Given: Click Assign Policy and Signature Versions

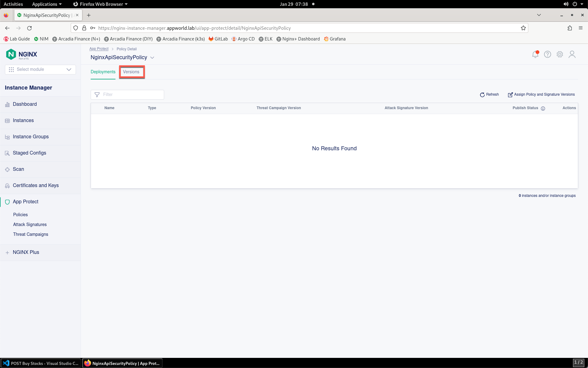Looking at the screenshot, I should [541, 94].
